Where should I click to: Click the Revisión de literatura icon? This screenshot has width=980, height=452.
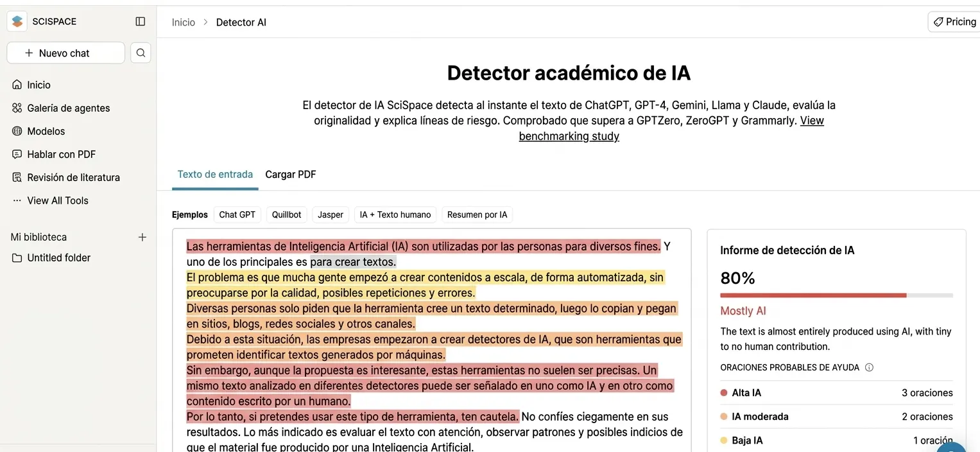(17, 177)
